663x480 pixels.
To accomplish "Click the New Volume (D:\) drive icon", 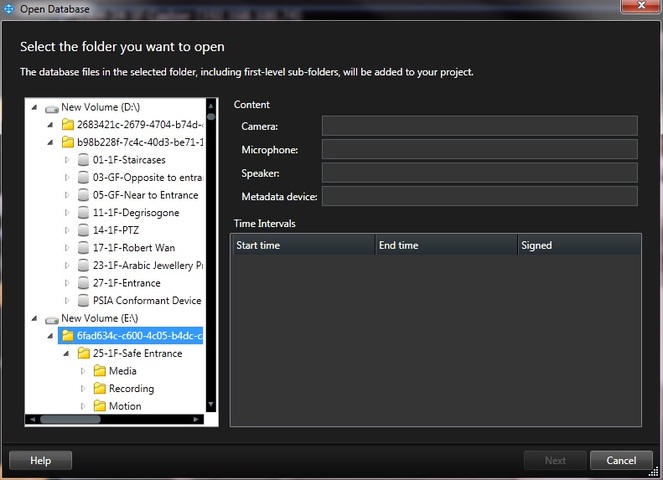I will tap(52, 108).
